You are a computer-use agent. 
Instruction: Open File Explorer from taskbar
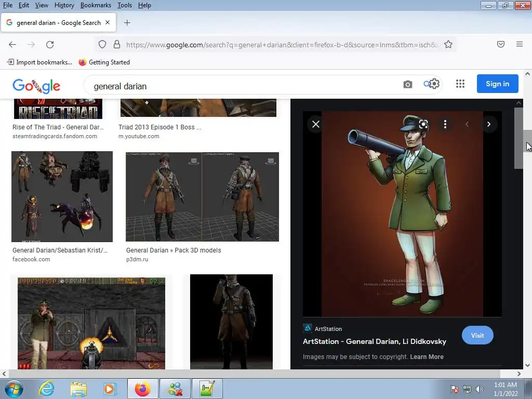point(78,389)
